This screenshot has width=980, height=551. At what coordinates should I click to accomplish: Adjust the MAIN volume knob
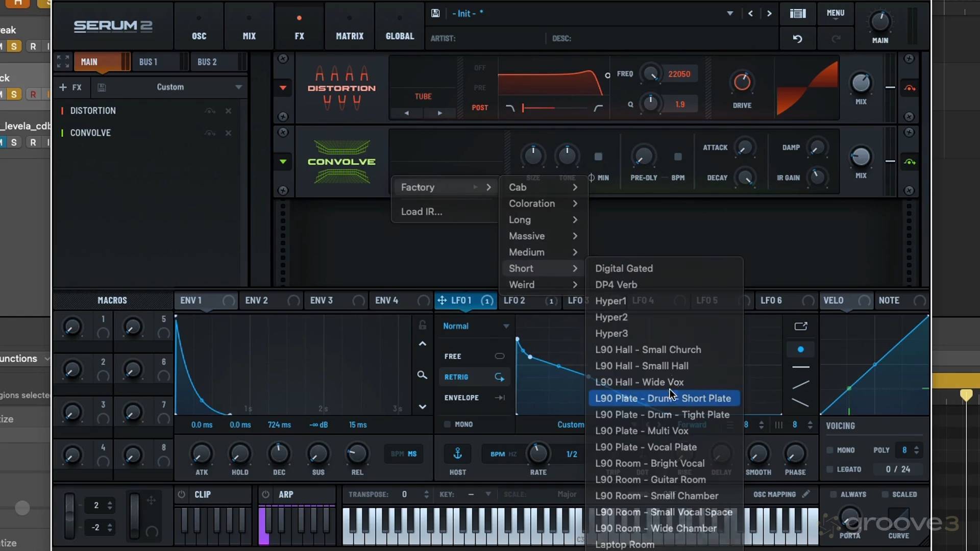tap(879, 21)
